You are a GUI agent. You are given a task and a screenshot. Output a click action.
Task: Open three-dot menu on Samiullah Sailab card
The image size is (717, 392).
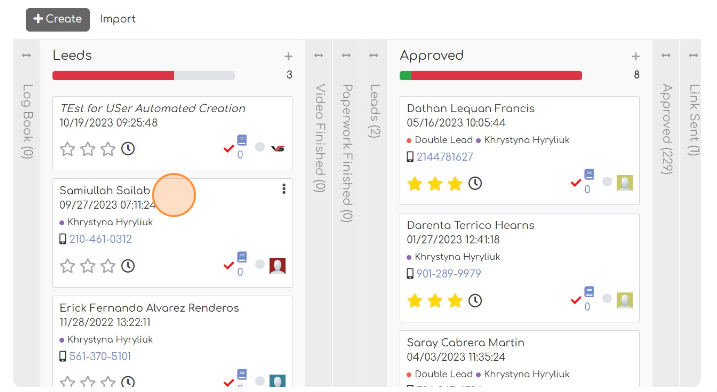tap(284, 189)
